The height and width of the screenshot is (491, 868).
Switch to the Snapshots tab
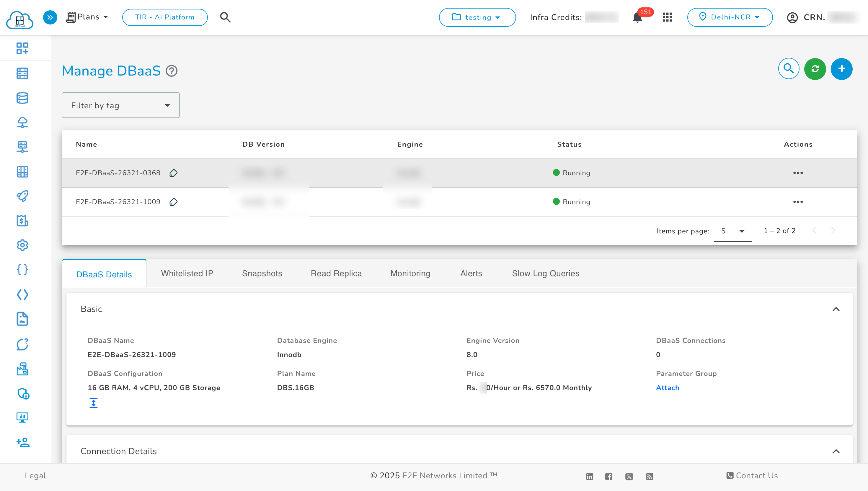click(262, 274)
